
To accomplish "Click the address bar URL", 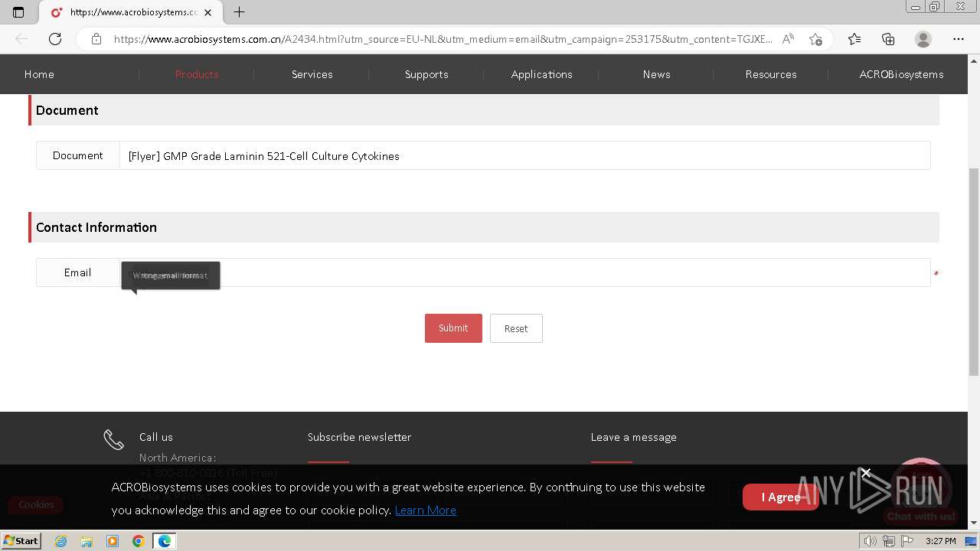I will 443,39.
